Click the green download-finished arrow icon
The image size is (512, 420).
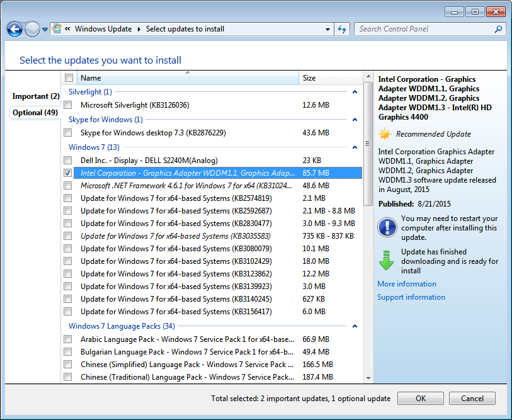(387, 261)
